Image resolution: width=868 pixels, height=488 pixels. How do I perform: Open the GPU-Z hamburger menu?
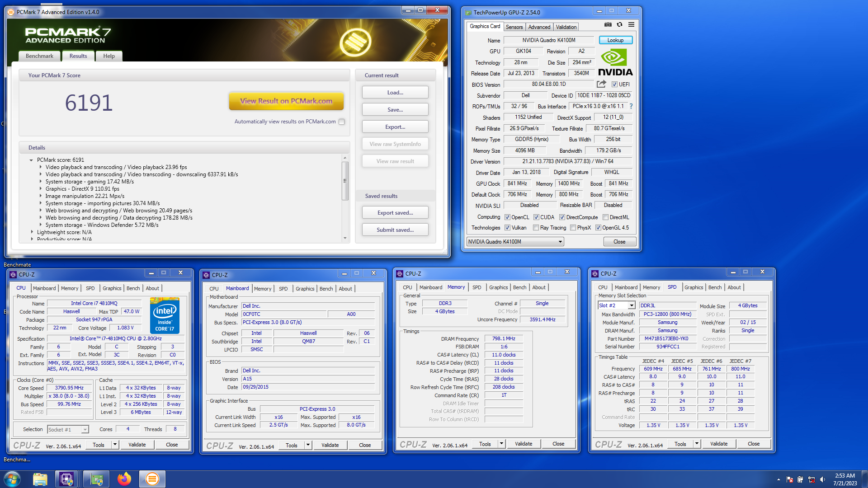pos(631,25)
